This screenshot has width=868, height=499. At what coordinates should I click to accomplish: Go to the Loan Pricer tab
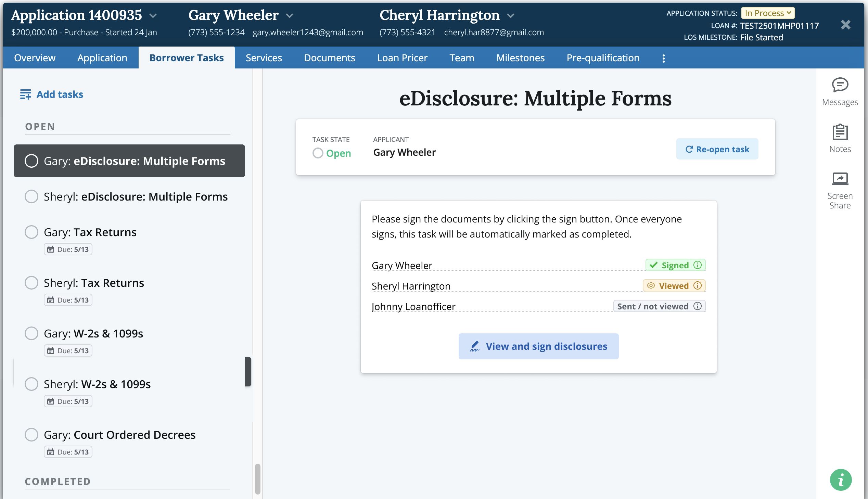[402, 57]
